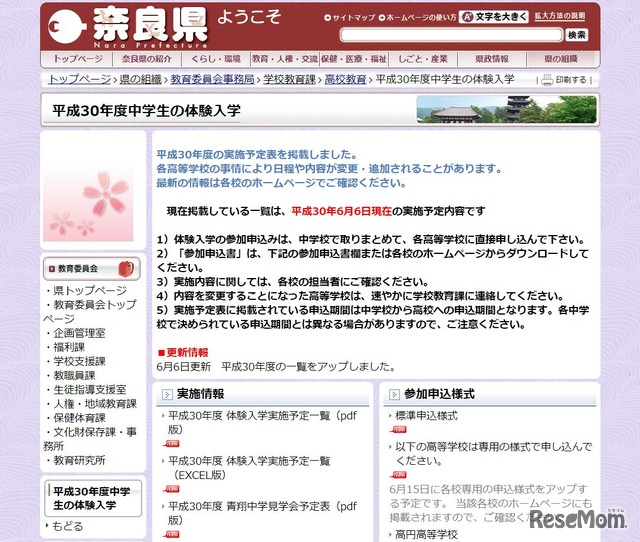Click NEW badge under 実施予定一覧 pdf版
The image size is (640, 542).
[172, 444]
